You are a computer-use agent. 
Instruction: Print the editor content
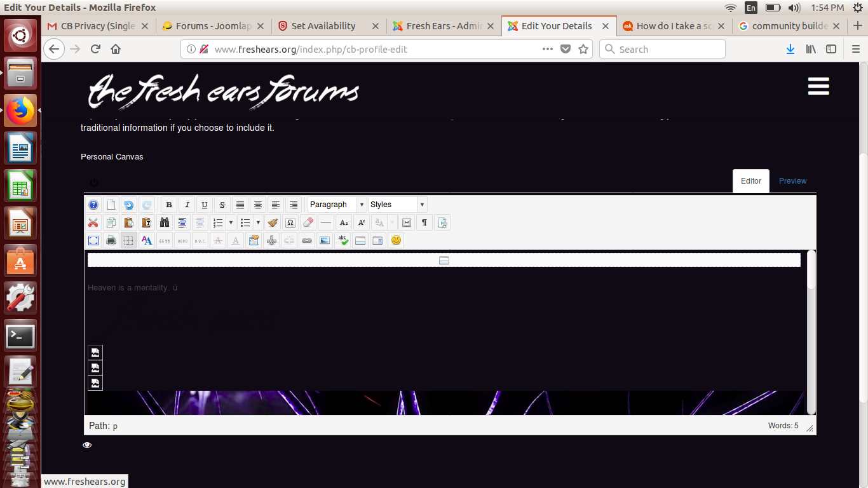pyautogui.click(x=111, y=240)
